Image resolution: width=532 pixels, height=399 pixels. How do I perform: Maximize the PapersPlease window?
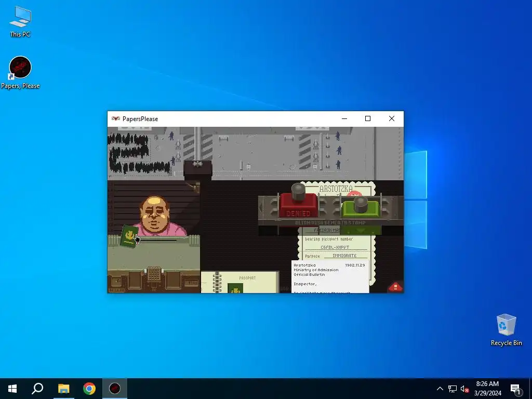pos(368,119)
